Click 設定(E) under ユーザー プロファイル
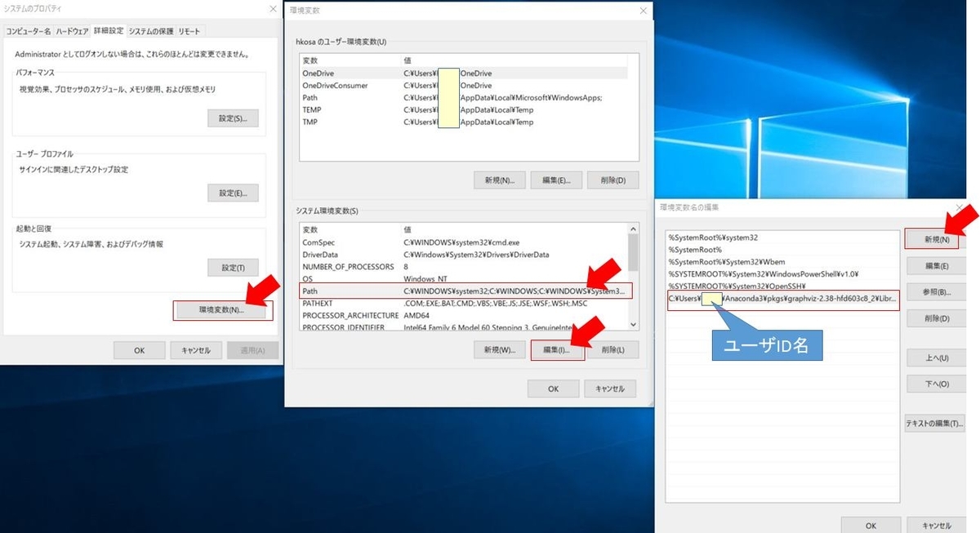The width and height of the screenshot is (980, 533). [233, 193]
